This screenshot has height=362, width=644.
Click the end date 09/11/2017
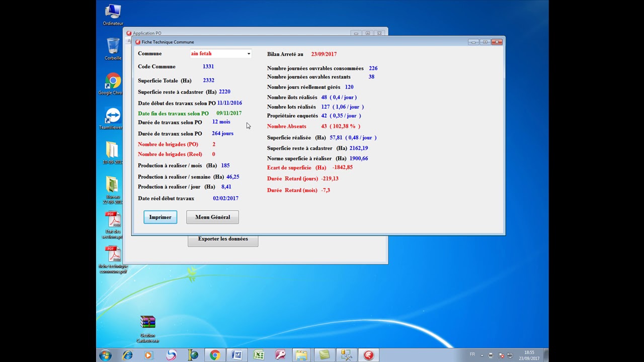pyautogui.click(x=229, y=114)
